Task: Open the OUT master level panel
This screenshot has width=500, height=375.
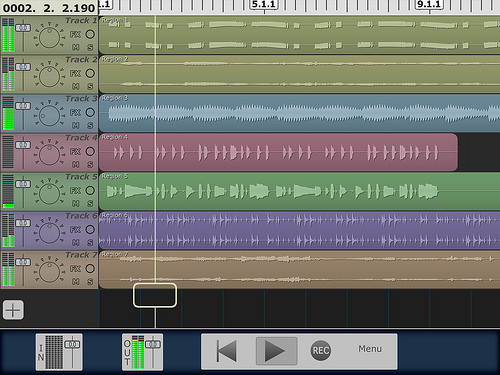Action: click(142, 352)
